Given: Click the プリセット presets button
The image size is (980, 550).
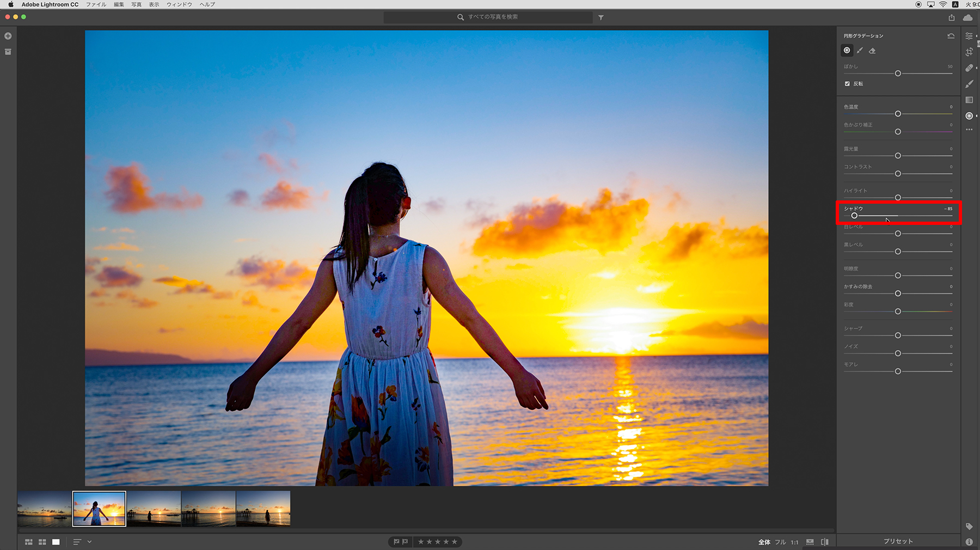Looking at the screenshot, I should coord(898,541).
